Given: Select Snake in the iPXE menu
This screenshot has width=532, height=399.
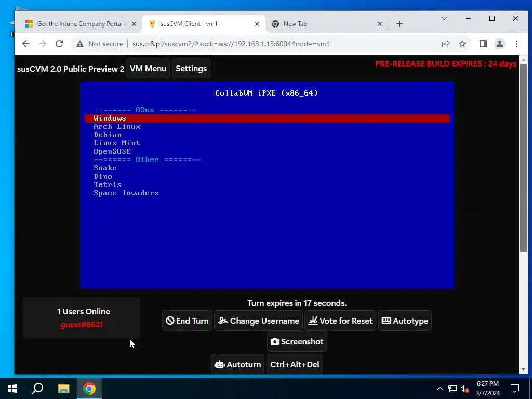Looking at the screenshot, I should [105, 168].
